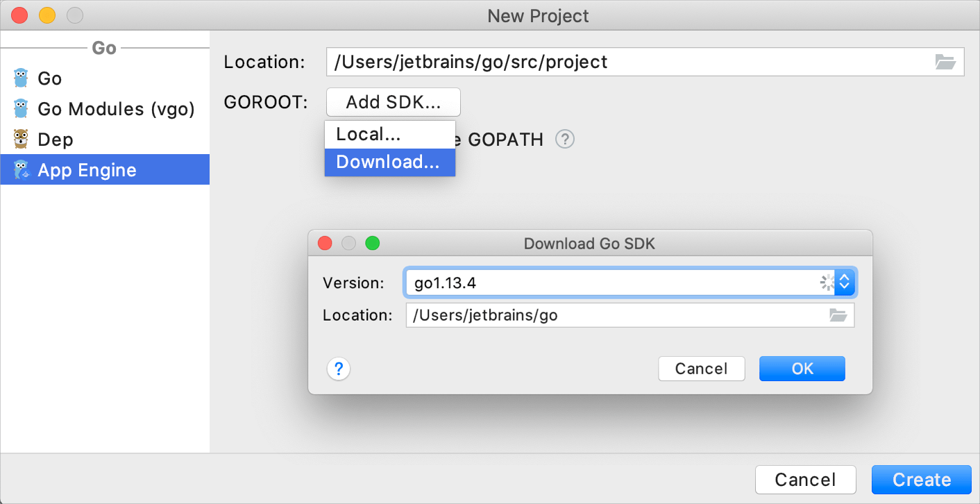The width and height of the screenshot is (980, 504).
Task: Zoom the Download Go SDK dialog green button
Action: 373,243
